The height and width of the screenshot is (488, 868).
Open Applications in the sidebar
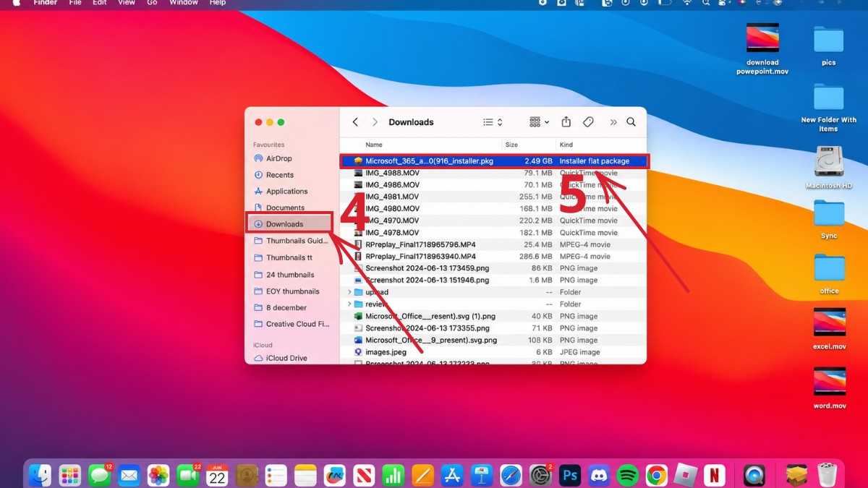point(286,192)
